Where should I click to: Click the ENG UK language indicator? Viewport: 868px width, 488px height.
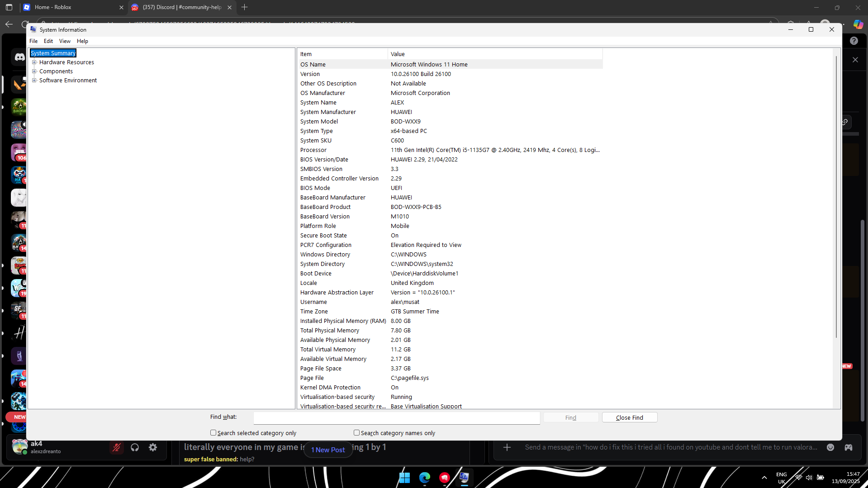[781, 478]
